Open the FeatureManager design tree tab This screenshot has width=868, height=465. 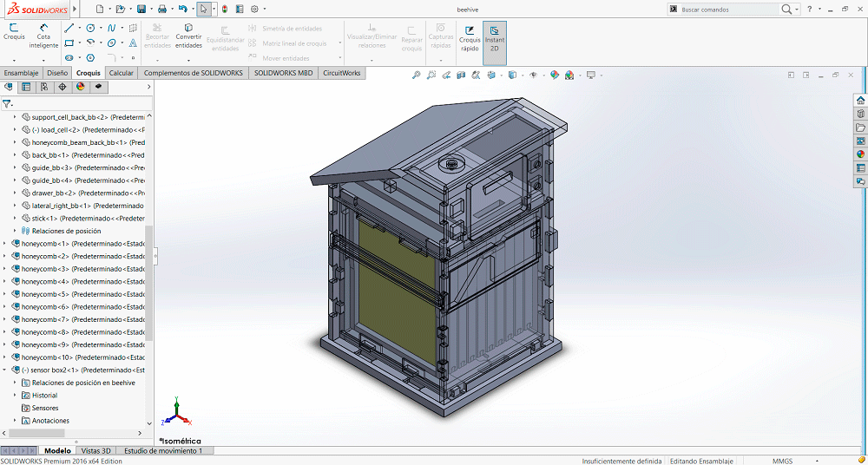9,87
